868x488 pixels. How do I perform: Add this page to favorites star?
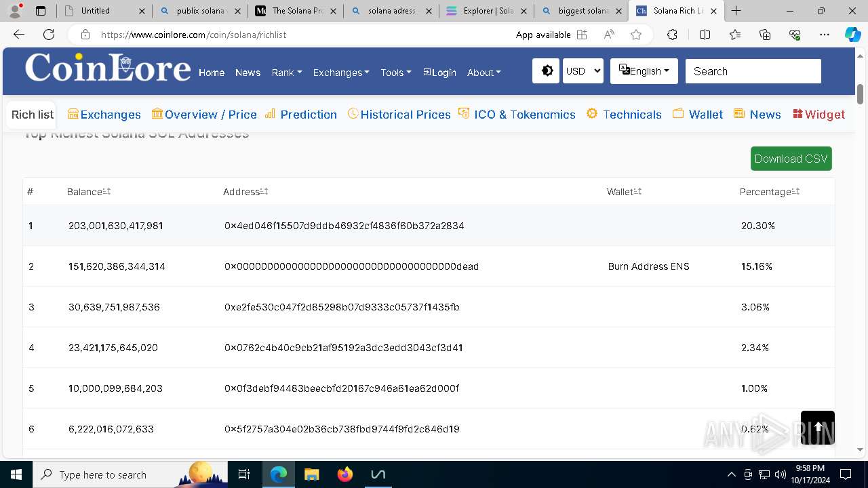tap(636, 35)
